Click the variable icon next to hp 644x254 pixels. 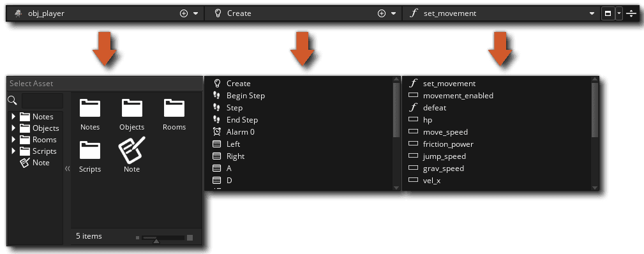pos(413,120)
